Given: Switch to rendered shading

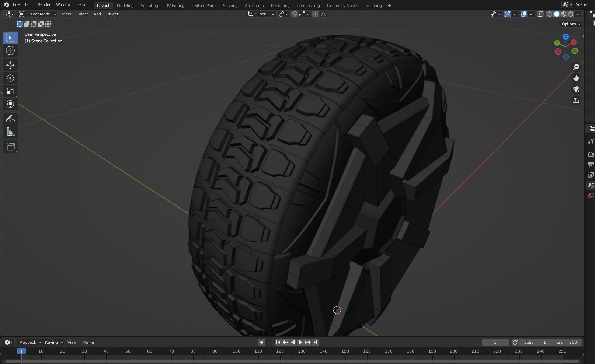Looking at the screenshot, I should [571, 14].
